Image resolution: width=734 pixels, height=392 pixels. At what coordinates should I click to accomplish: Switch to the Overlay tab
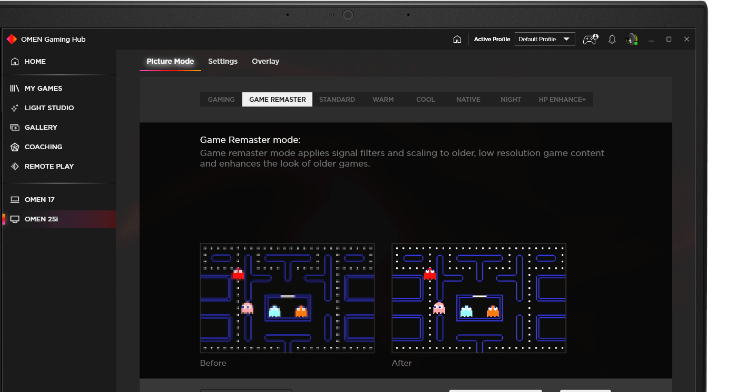[265, 61]
